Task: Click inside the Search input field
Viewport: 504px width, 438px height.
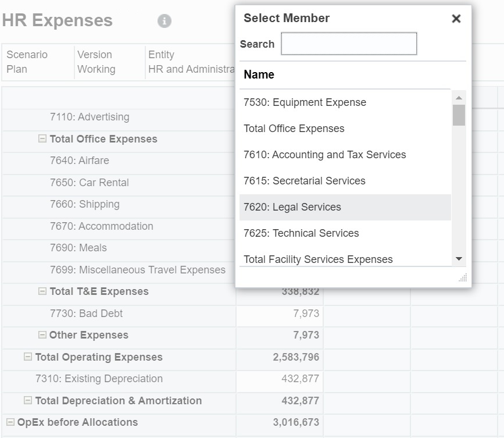Action: [x=348, y=44]
